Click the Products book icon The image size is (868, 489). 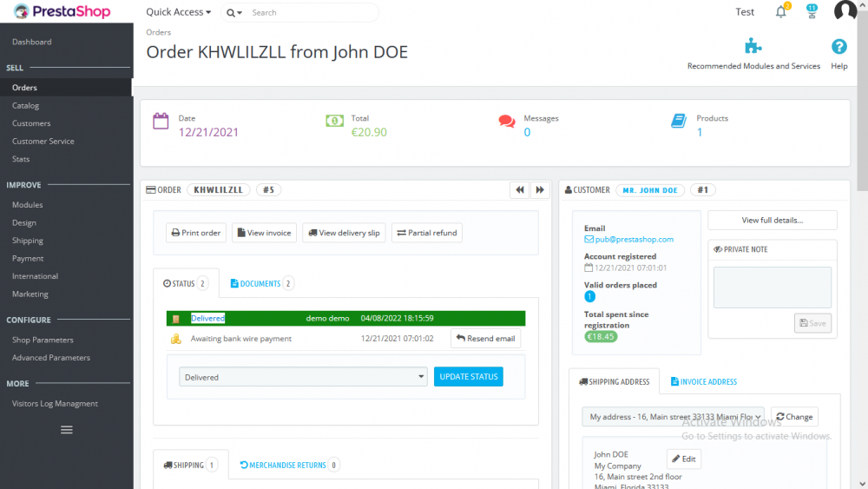coord(679,120)
